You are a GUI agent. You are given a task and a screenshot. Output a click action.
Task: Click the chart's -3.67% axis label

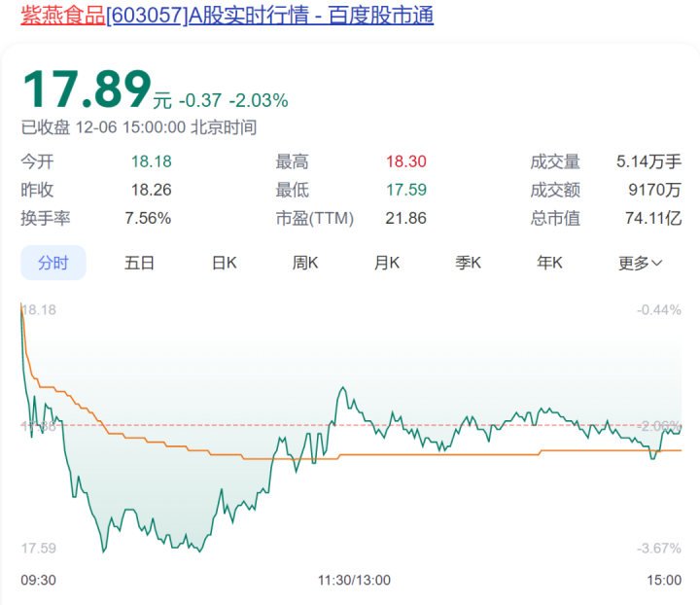[x=659, y=548]
